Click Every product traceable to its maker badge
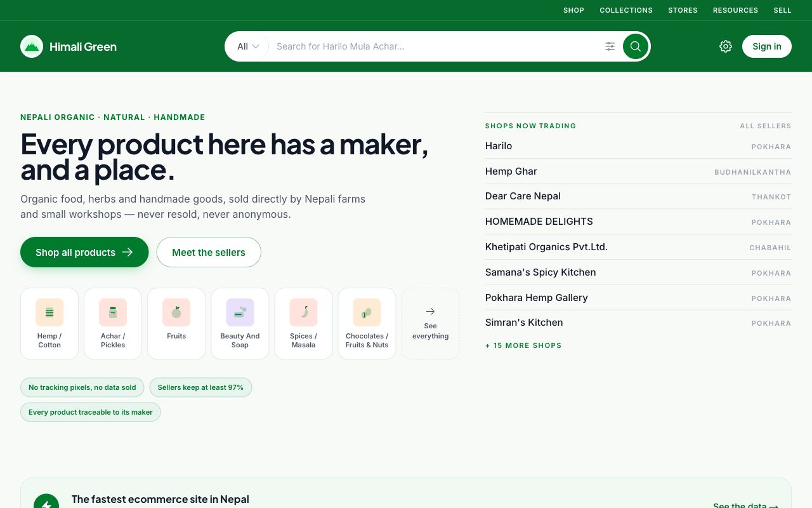Viewport: 812px width, 508px height. (x=91, y=412)
